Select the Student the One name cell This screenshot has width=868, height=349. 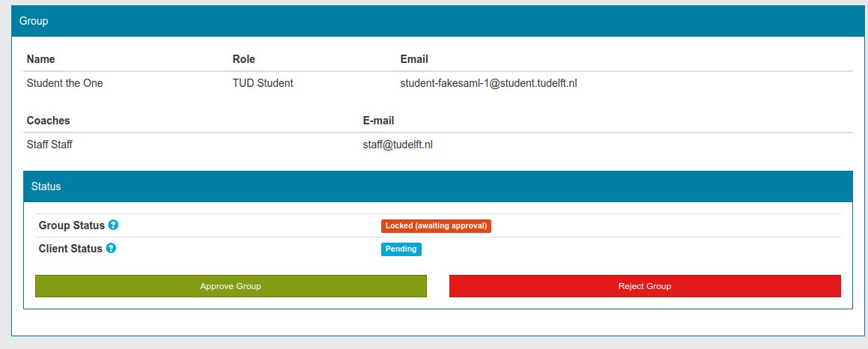click(x=64, y=83)
